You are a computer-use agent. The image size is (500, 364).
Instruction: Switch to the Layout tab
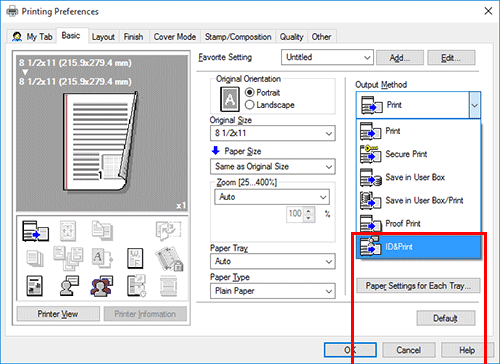[x=103, y=37]
